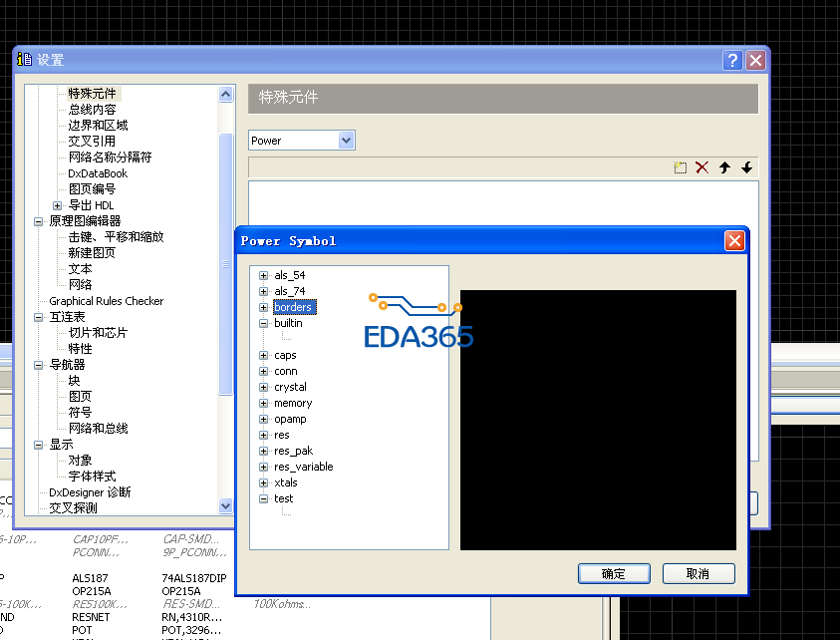Select 字体样式 in settings tree

(92, 477)
